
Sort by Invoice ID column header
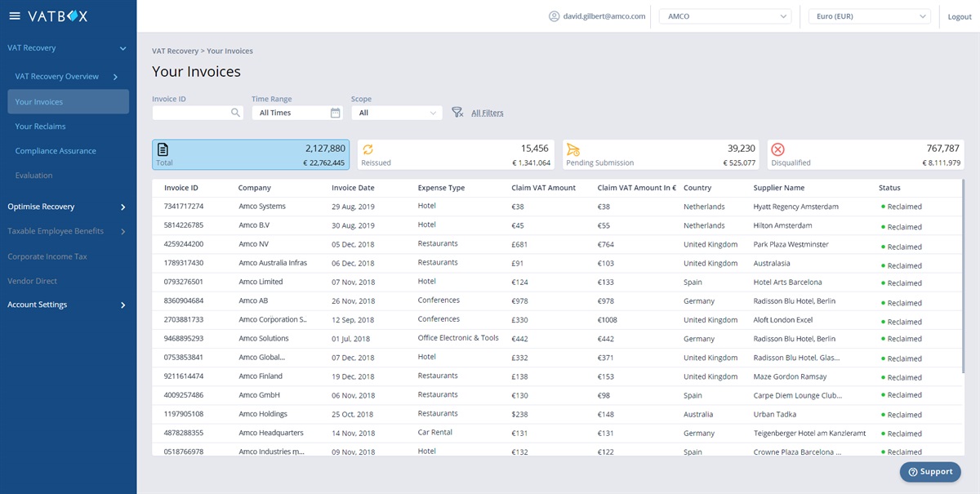tap(181, 188)
